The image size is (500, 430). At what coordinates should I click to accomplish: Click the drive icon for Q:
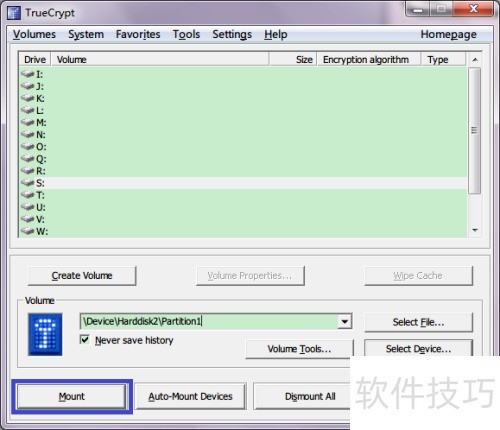tap(28, 159)
